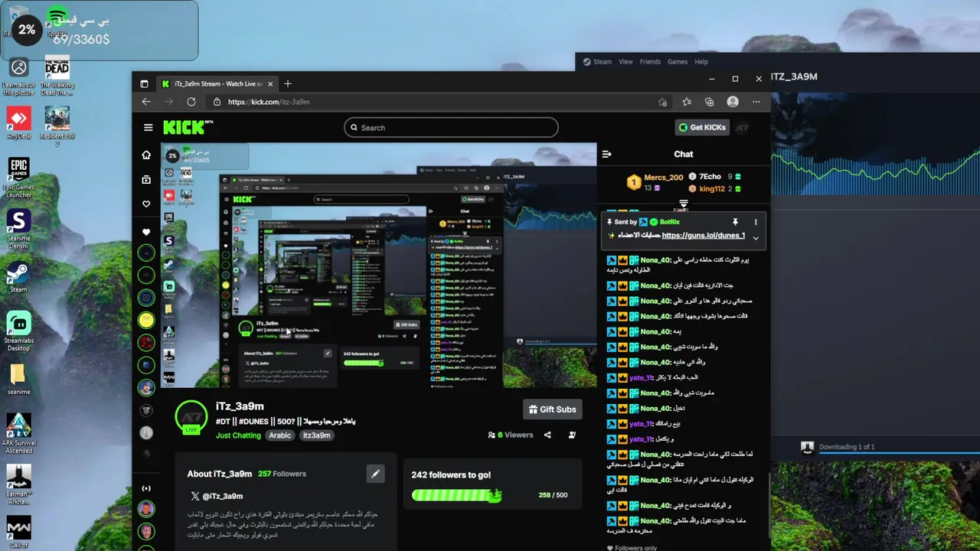Image resolution: width=980 pixels, height=551 pixels.
Task: Click the Chat panel heading
Action: click(x=684, y=154)
